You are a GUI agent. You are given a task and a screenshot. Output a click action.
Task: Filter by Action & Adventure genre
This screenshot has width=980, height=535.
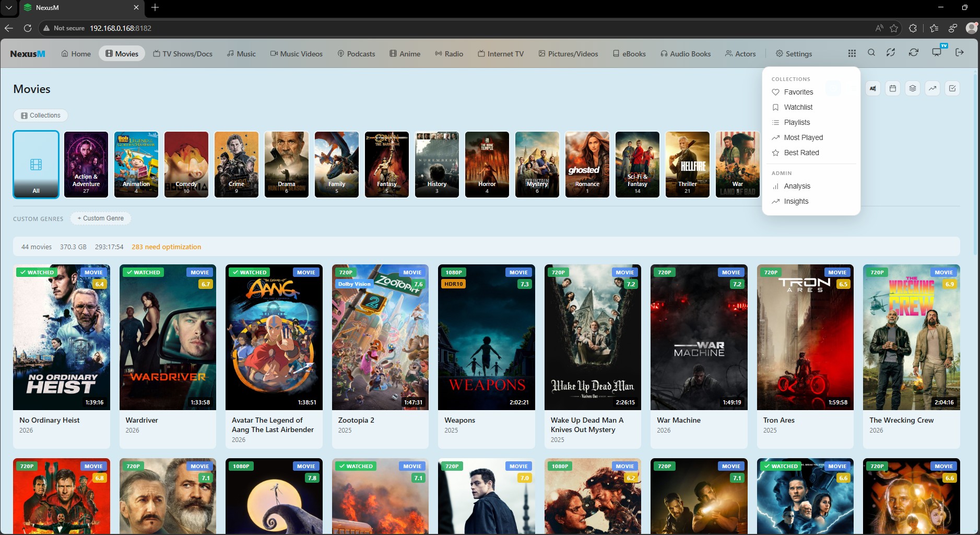tap(86, 165)
